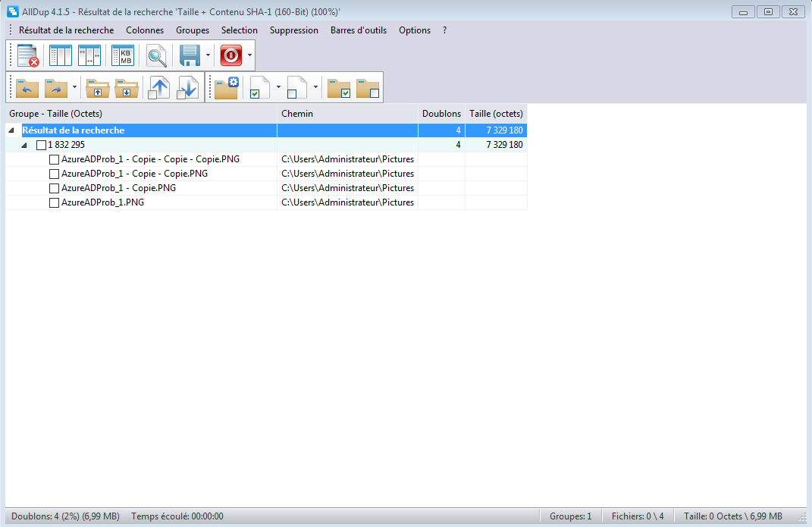
Task: Click the blue up arrow file icon
Action: tap(158, 87)
